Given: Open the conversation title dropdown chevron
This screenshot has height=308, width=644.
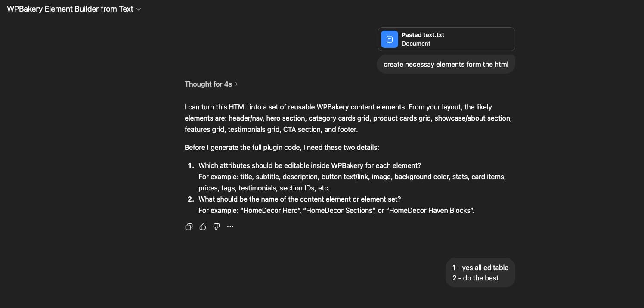Looking at the screenshot, I should 139,9.
